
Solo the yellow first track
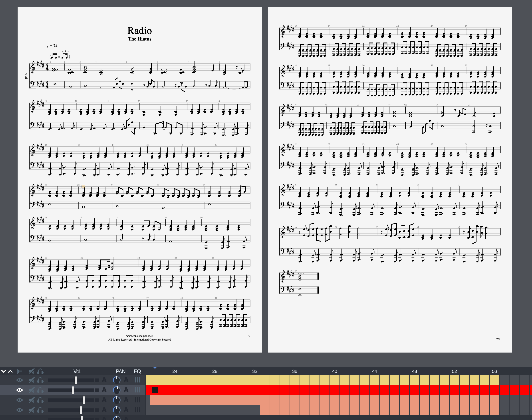pyautogui.click(x=40, y=380)
